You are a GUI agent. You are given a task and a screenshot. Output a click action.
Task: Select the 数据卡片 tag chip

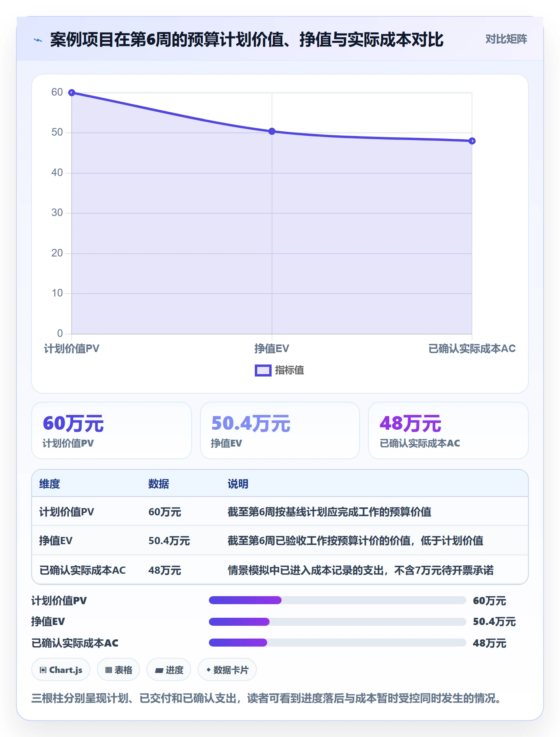(227, 670)
